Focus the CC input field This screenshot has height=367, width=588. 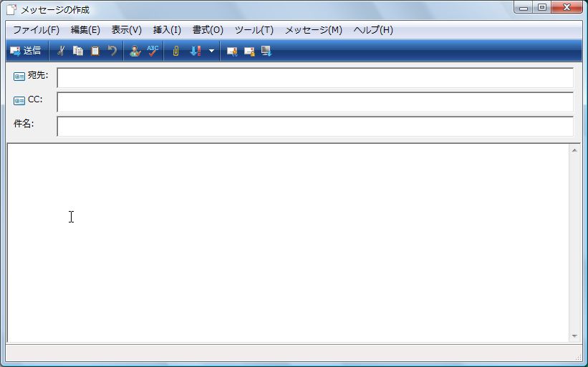pos(315,102)
